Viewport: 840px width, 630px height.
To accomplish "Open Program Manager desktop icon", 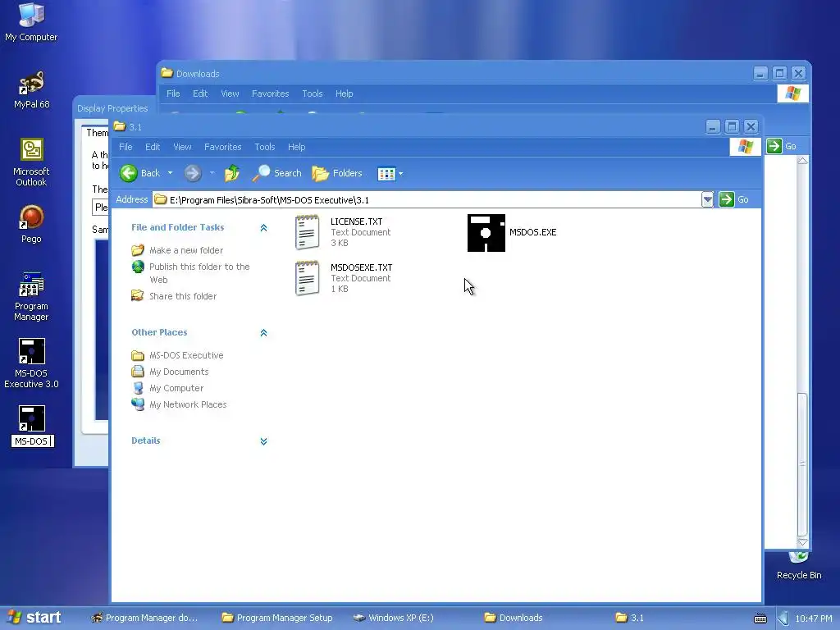I will [x=31, y=296].
